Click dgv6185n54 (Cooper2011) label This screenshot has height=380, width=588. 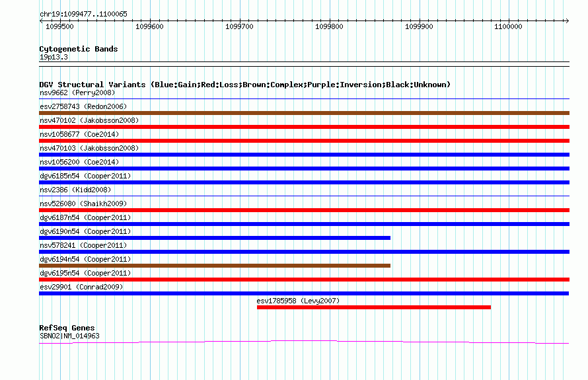point(85,176)
